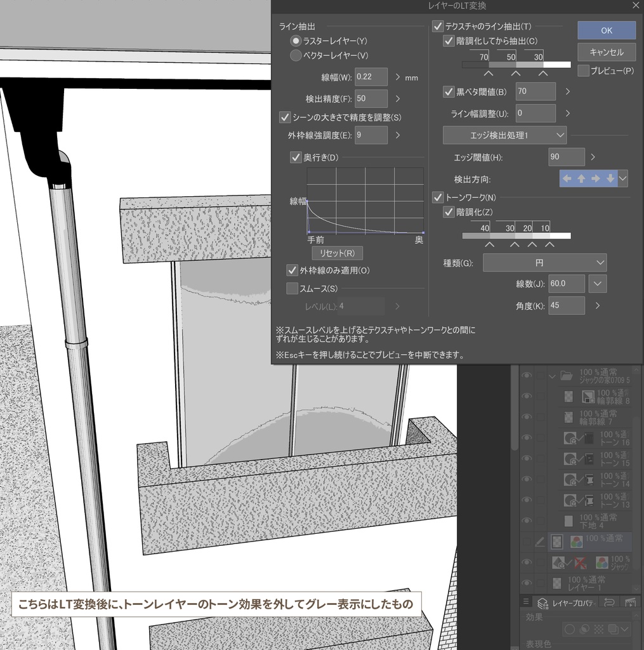Click the 線数 60.0 input field
The width and height of the screenshot is (644, 650).
[x=567, y=284]
